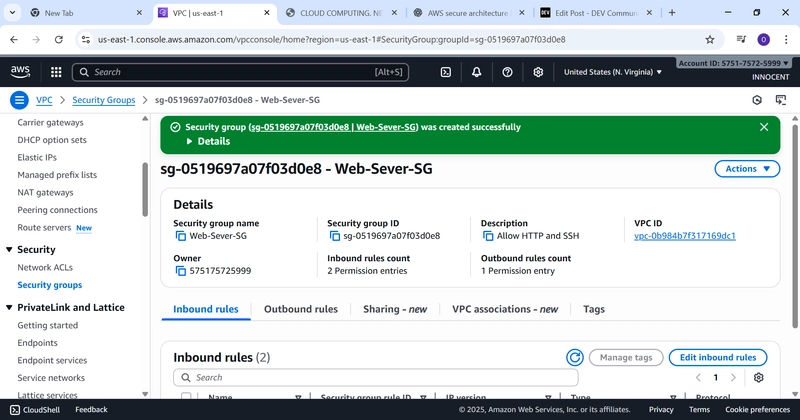Refresh the inbound rules table
The height and width of the screenshot is (420, 800).
tap(574, 357)
